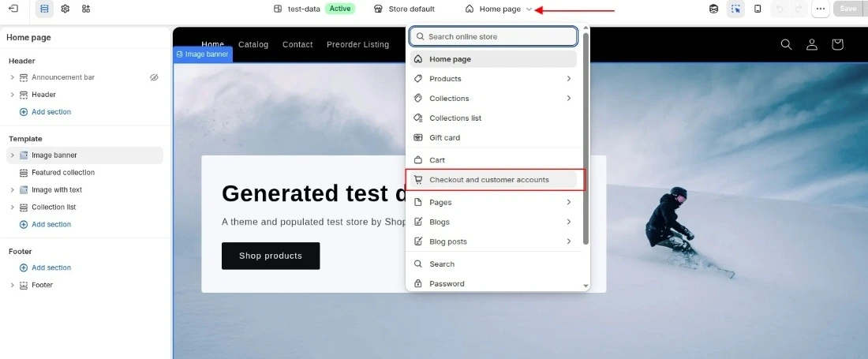Click the preview search magnifier icon
868x359 pixels.
pos(786,44)
